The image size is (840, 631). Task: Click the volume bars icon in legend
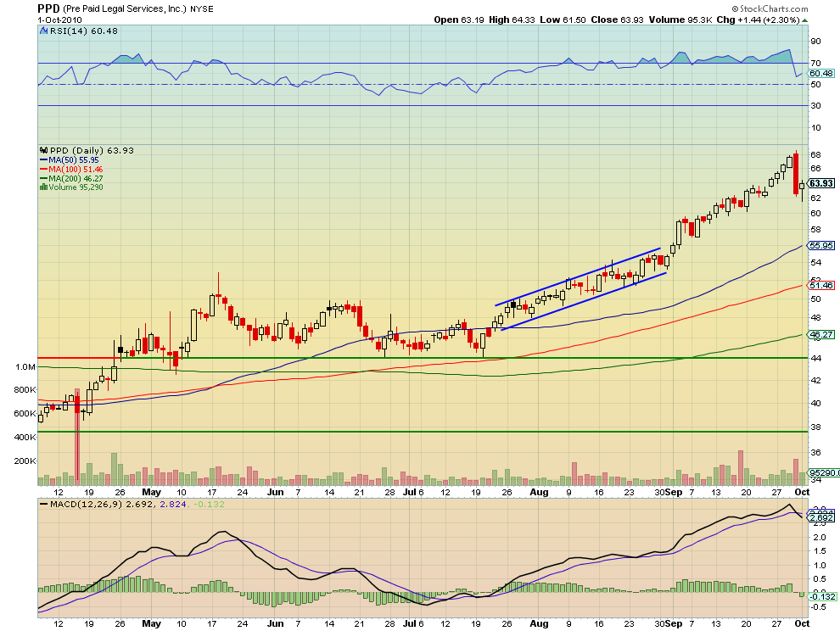43,187
